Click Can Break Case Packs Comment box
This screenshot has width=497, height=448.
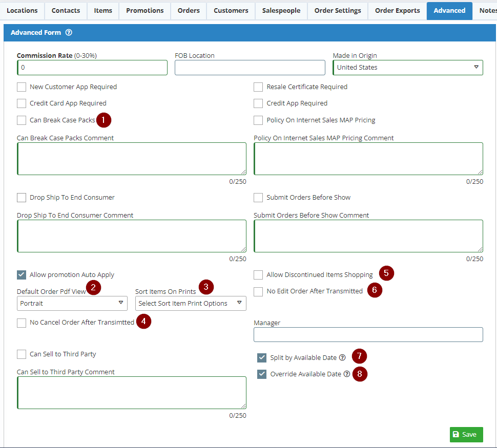[132, 159]
